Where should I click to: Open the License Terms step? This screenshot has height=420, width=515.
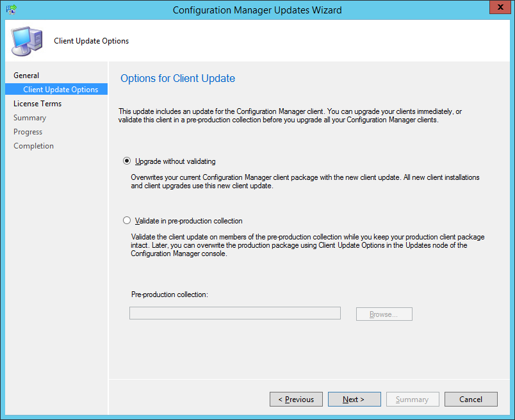tap(37, 104)
